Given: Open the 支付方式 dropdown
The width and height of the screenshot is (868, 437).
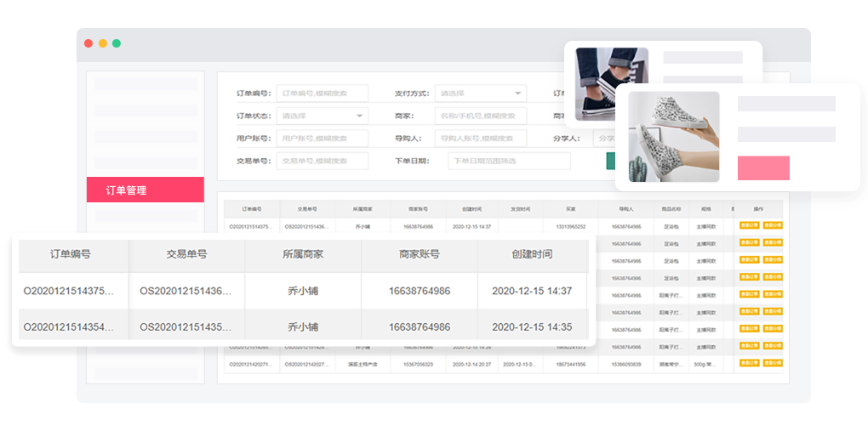Looking at the screenshot, I should [480, 94].
